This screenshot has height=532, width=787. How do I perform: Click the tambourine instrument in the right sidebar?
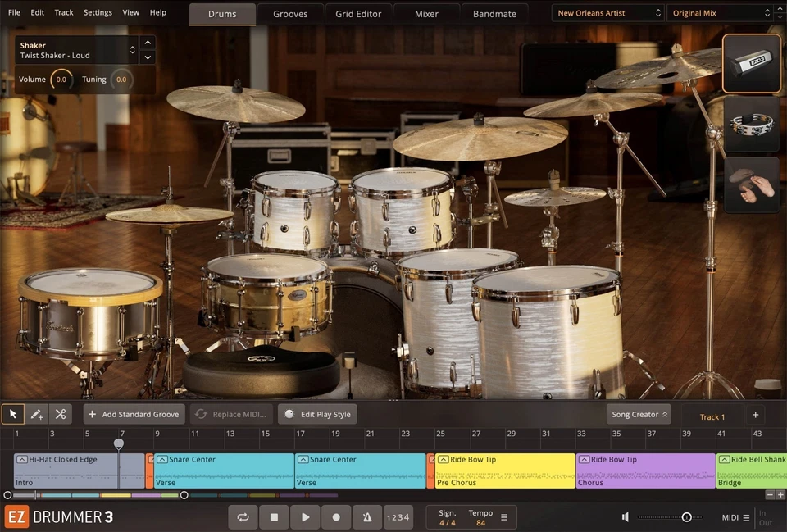[751, 125]
